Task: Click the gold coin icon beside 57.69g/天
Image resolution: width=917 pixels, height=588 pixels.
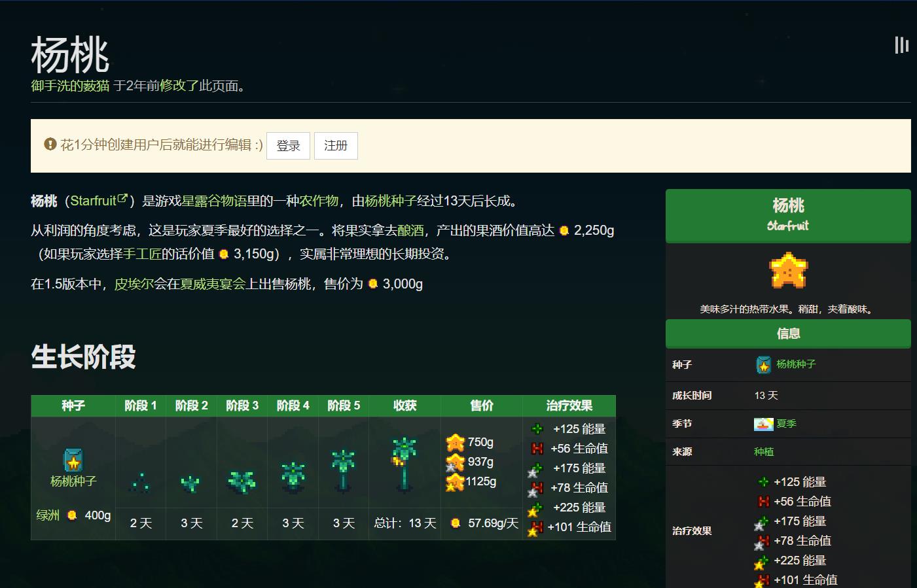Action: [456, 523]
